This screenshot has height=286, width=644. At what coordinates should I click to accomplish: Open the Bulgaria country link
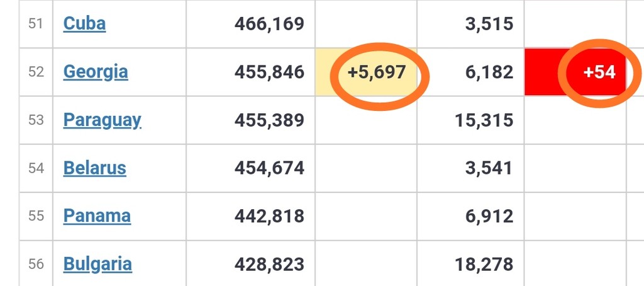97,264
